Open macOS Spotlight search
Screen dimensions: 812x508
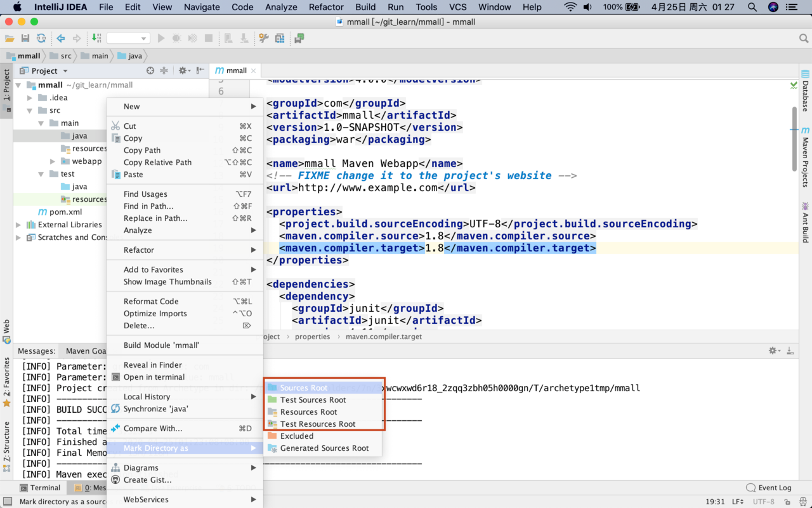[752, 7]
